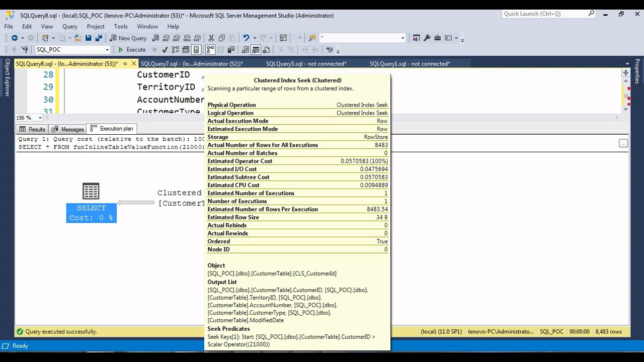Click the editor vertical scrollbar down arrow

pyautogui.click(x=625, y=109)
